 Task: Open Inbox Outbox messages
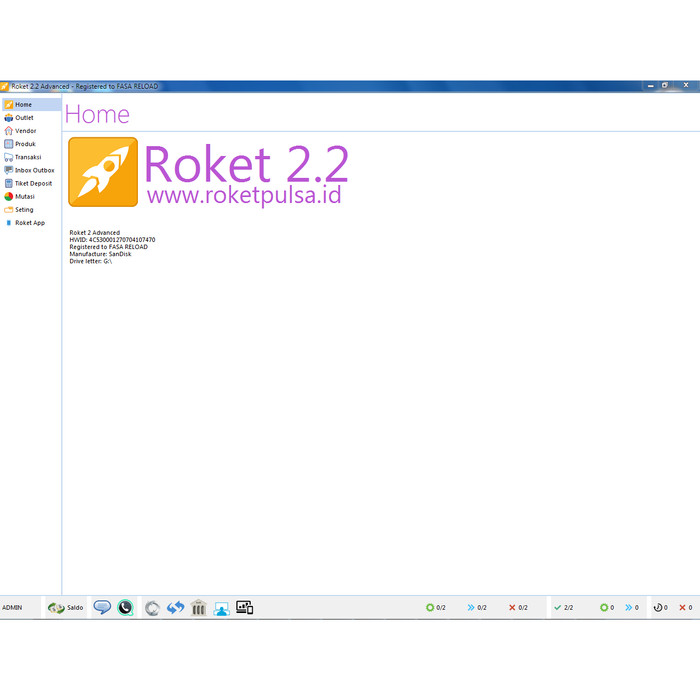tap(34, 170)
